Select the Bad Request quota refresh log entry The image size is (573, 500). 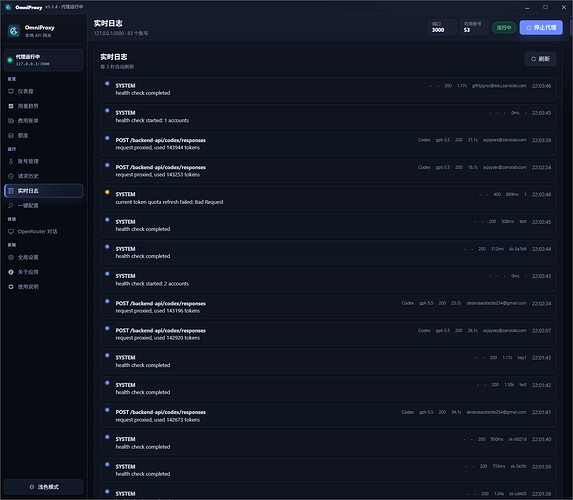(328, 198)
